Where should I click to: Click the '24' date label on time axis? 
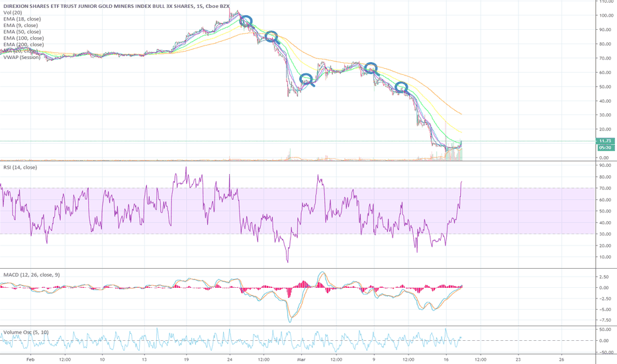tap(230, 359)
